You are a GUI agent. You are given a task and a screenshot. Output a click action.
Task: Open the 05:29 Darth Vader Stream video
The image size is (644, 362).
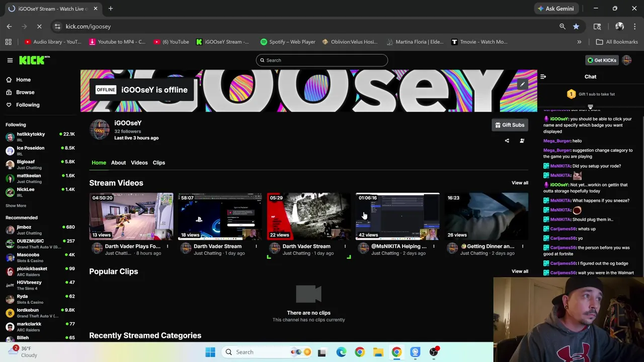(308, 216)
